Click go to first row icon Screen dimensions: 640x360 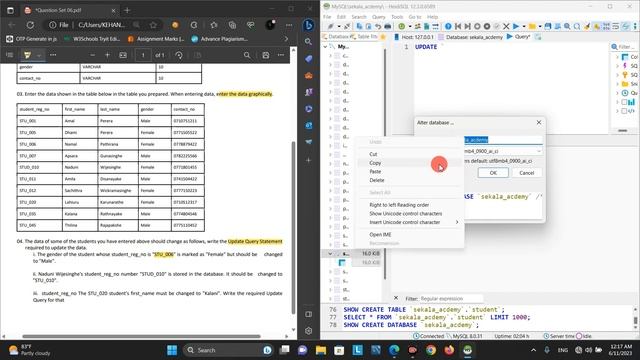point(458,27)
